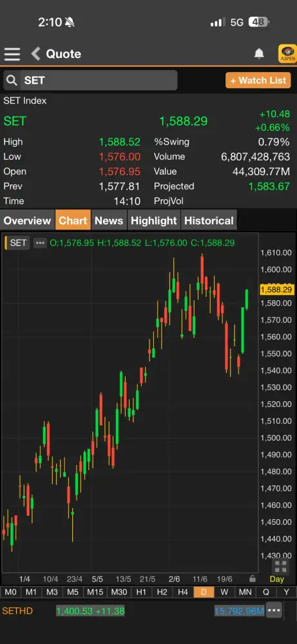This screenshot has width=297, height=644.
Task: Open chart options three-dot button
Action: coord(40,243)
